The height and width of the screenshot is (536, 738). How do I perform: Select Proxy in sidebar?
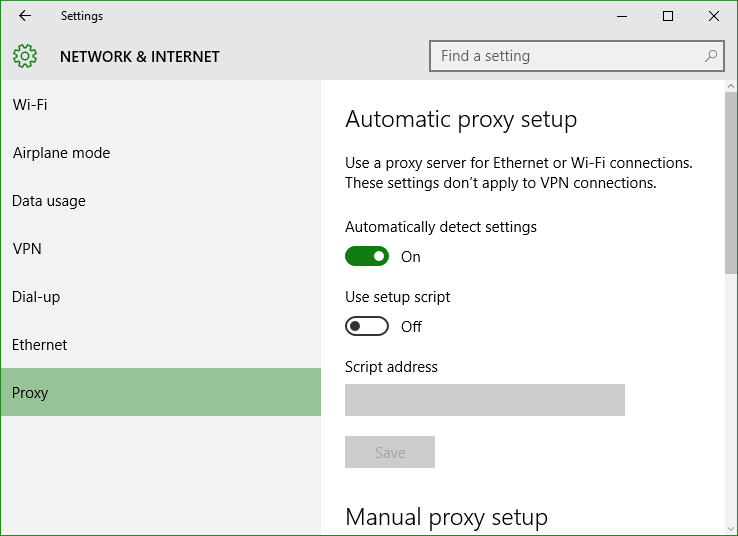click(x=161, y=392)
